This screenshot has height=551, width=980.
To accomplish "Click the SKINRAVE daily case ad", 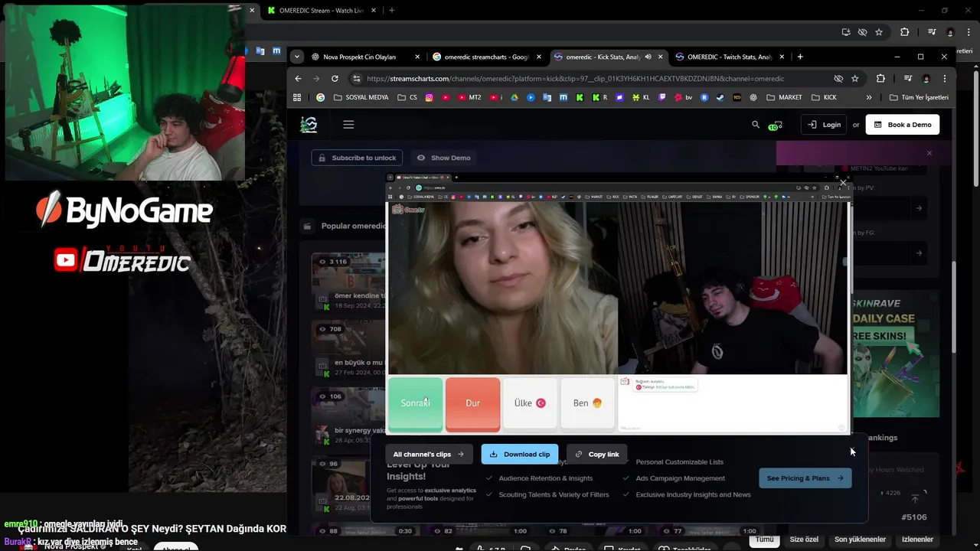I will point(895,354).
